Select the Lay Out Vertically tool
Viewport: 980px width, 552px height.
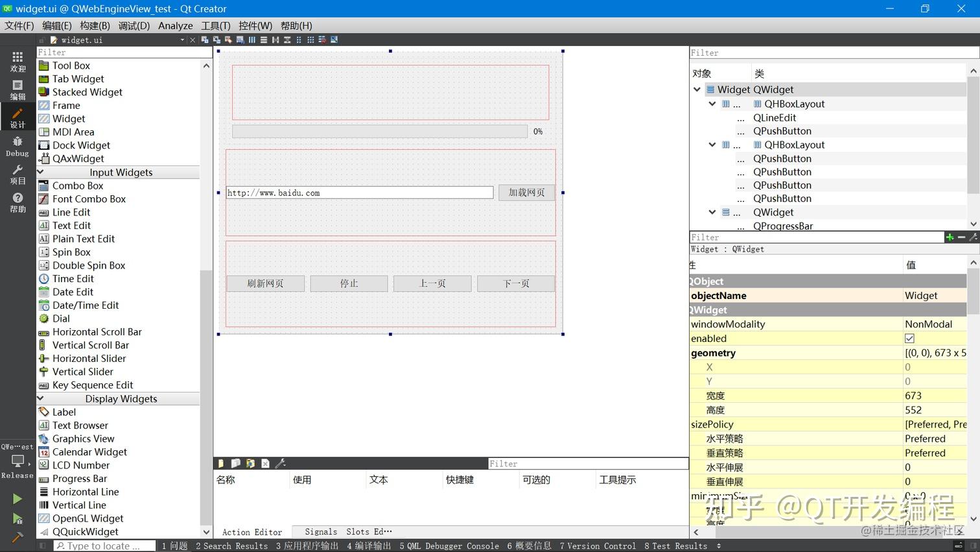point(263,40)
